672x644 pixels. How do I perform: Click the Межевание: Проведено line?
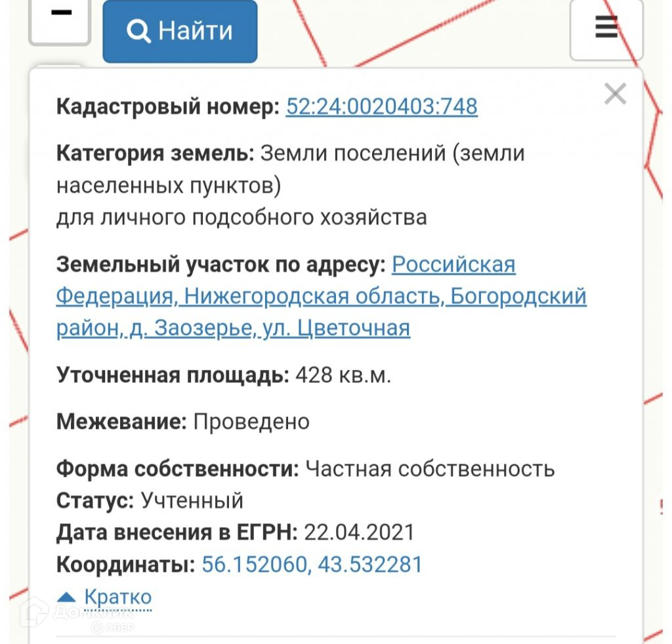pos(183,422)
